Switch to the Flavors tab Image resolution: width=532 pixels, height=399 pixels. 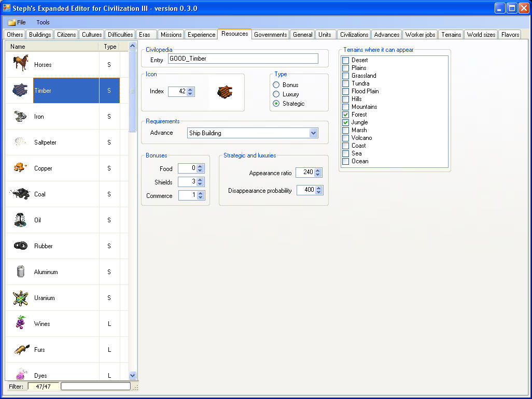point(510,35)
